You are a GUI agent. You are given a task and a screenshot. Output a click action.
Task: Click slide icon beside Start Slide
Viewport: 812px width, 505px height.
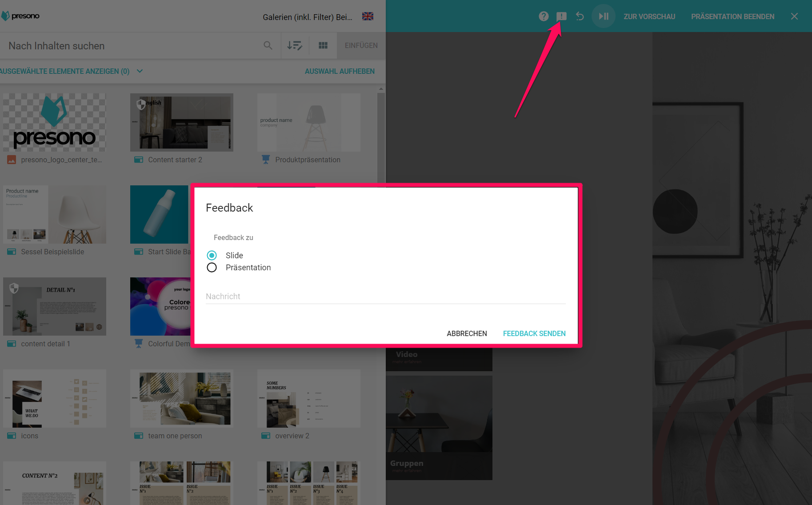pyautogui.click(x=139, y=252)
